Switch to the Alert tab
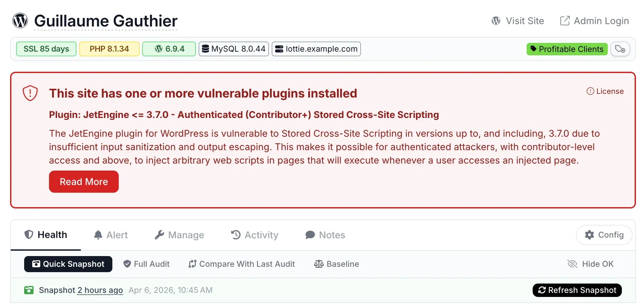The image size is (644, 307). 111,235
